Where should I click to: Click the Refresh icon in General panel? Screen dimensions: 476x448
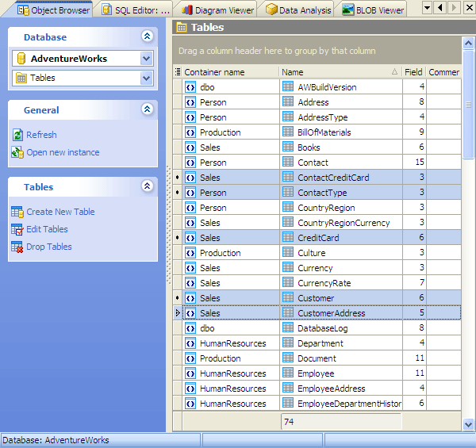17,135
